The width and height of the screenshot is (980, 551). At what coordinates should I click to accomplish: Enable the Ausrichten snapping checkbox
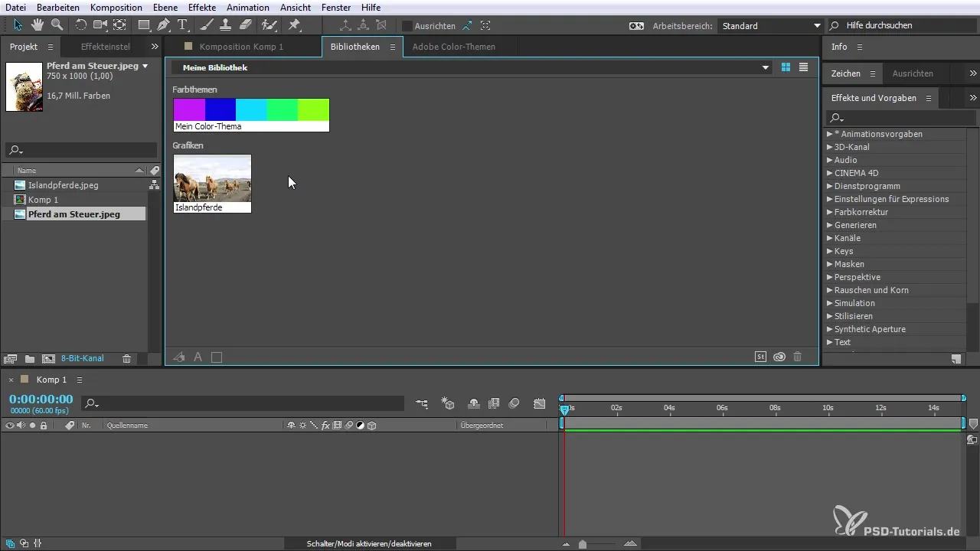coord(407,25)
